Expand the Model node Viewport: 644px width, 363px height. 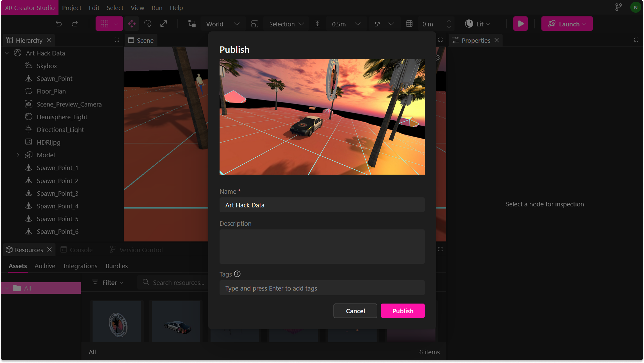18,155
